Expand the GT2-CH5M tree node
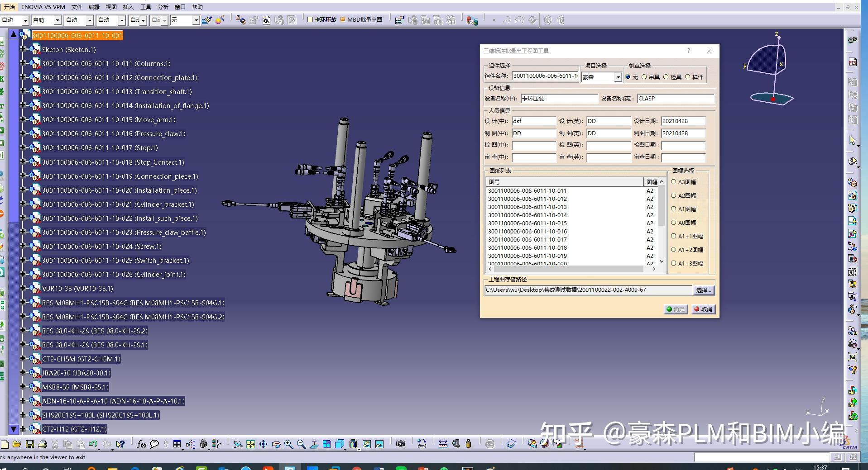This screenshot has width=868, height=470. click(23, 359)
